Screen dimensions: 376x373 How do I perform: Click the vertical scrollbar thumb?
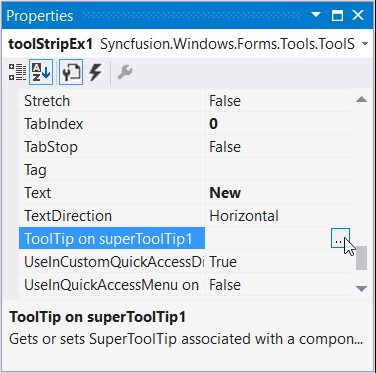pyautogui.click(x=361, y=258)
